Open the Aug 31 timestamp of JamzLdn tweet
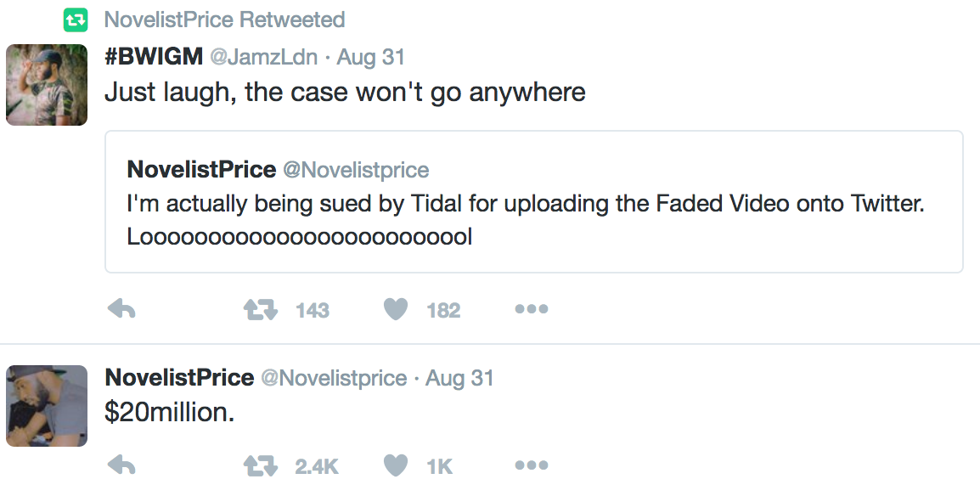Screen dimensions: 980x496 [370, 57]
